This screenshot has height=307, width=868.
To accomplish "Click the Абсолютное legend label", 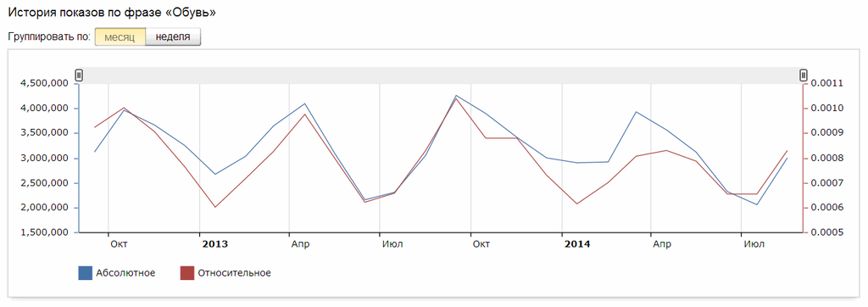I will [125, 272].
